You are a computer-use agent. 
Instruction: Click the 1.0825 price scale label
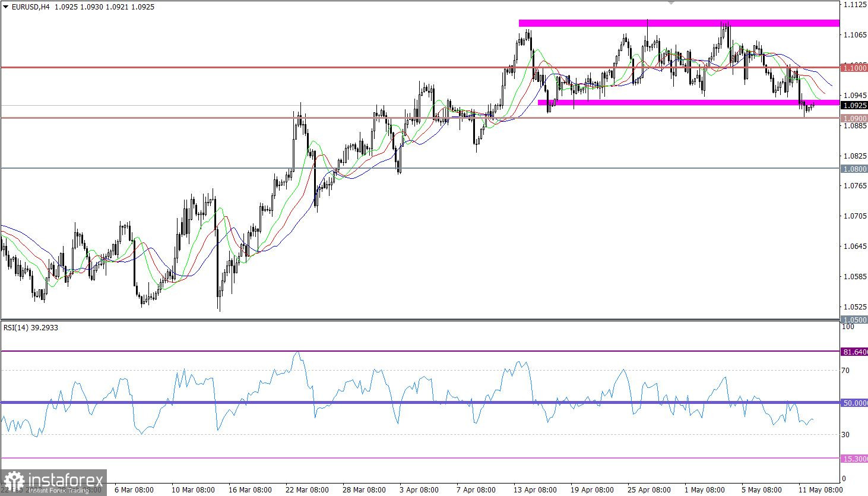tap(854, 156)
